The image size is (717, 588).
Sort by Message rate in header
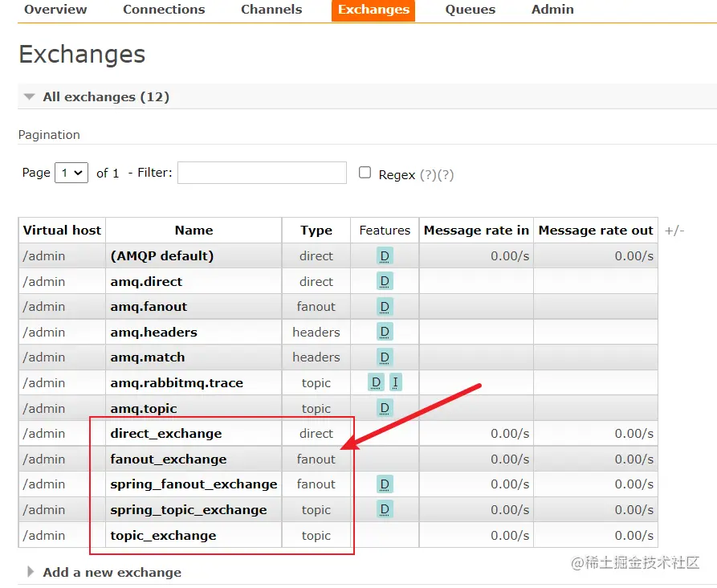[476, 231]
